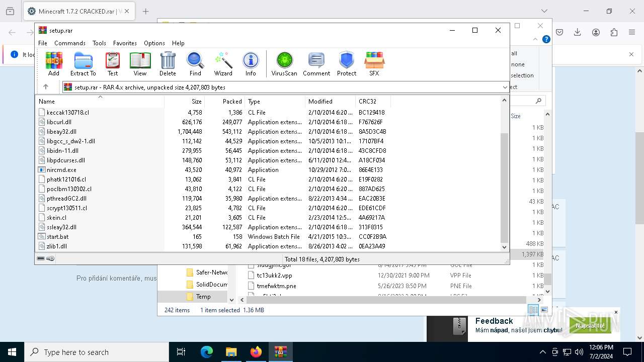
Task: Sort by Name column header
Action: [x=100, y=101]
